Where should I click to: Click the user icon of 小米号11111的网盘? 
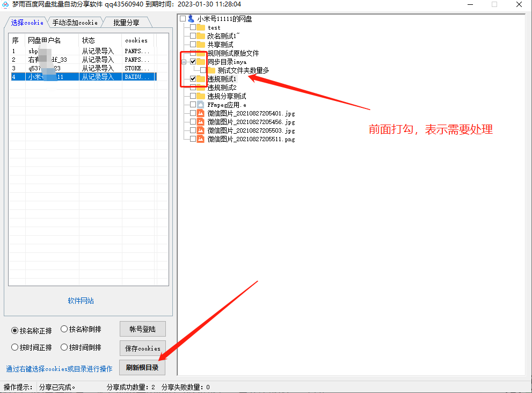pos(191,19)
